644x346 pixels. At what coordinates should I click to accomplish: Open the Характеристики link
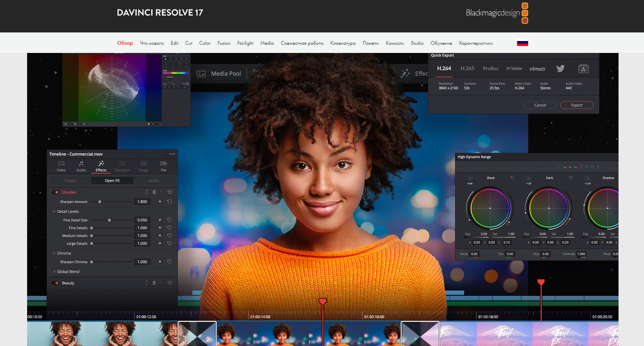click(x=476, y=43)
